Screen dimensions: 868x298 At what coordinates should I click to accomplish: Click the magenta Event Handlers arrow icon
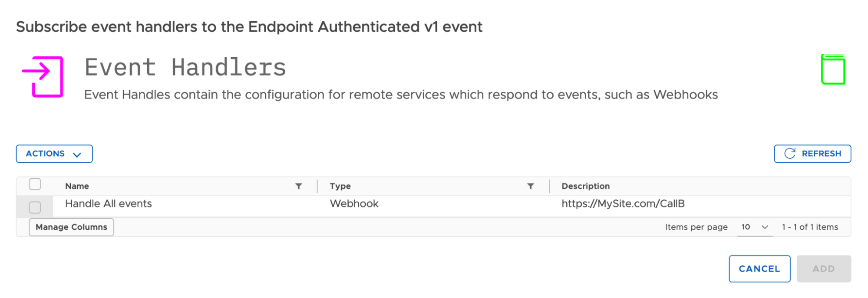coord(43,77)
